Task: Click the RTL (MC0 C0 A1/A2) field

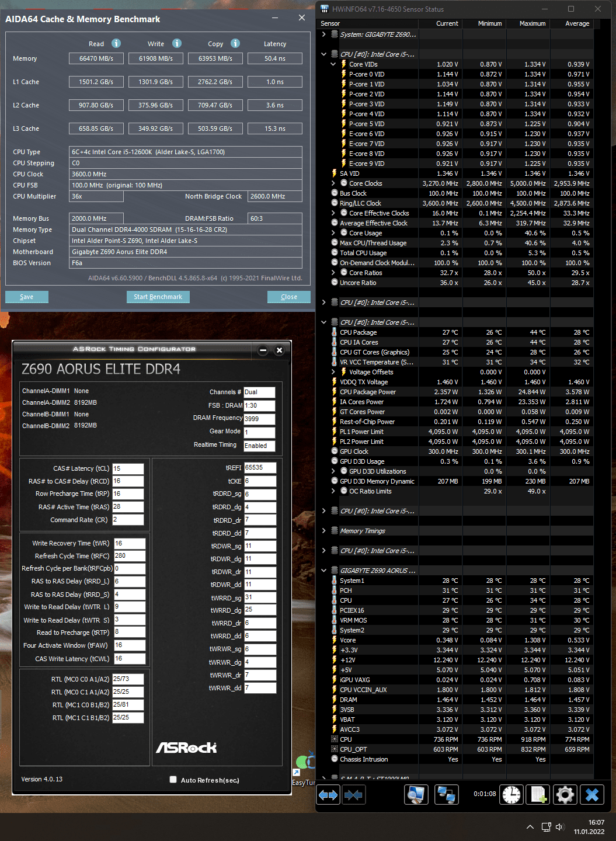Action: pyautogui.click(x=128, y=679)
